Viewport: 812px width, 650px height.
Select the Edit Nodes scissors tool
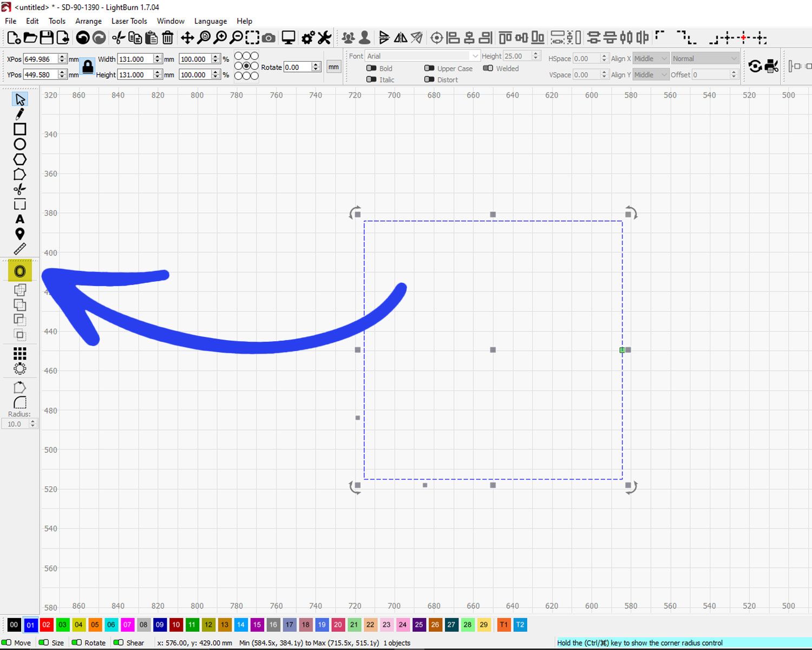coord(19,188)
